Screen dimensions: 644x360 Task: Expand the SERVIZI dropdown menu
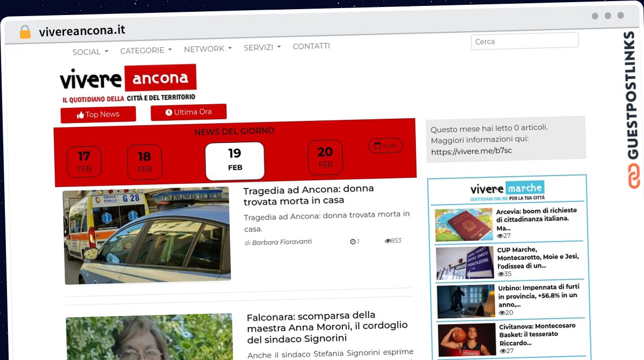pyautogui.click(x=262, y=47)
